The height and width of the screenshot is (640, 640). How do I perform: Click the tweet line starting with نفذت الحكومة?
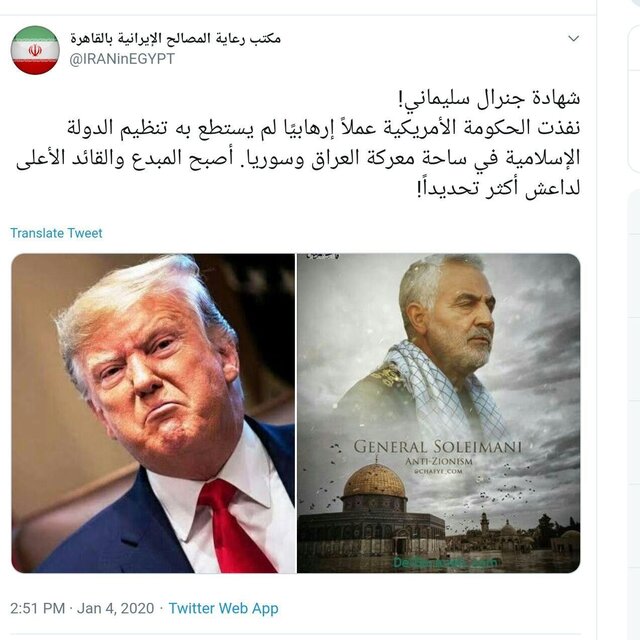(324, 128)
